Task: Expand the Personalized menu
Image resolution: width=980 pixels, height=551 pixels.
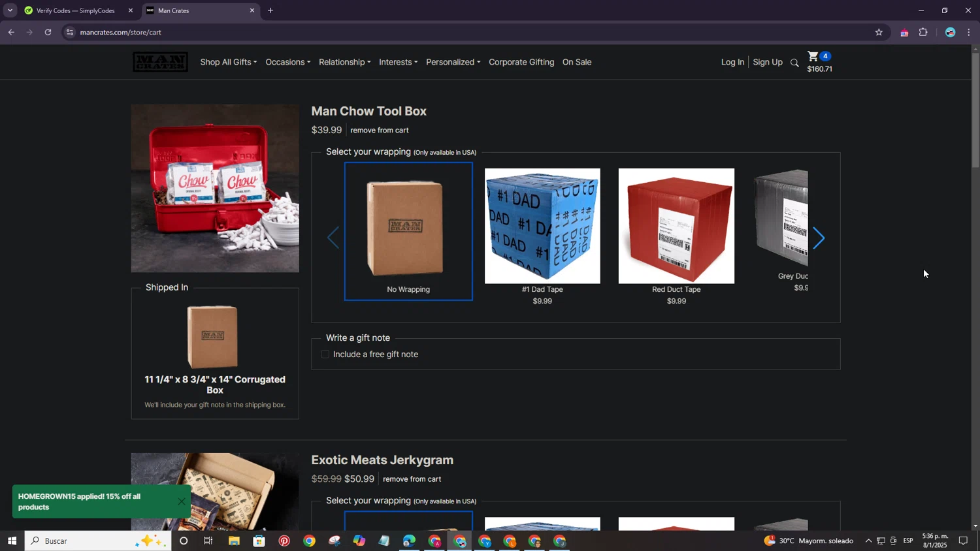Action: coord(453,62)
